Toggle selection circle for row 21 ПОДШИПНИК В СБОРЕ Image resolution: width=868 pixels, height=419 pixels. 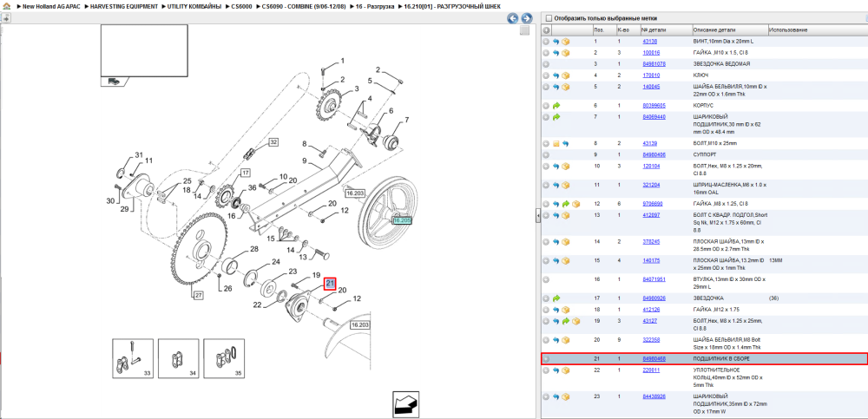tap(546, 358)
